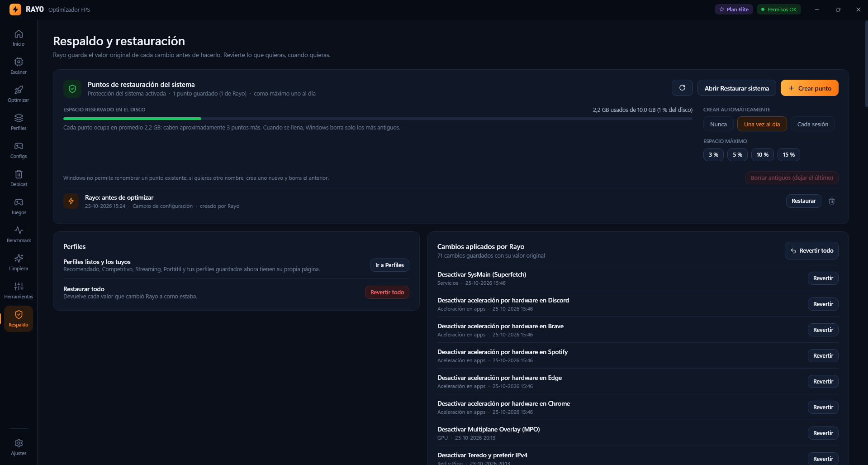
Task: Open Herramientas sliders icon in sidebar
Action: coord(19,287)
